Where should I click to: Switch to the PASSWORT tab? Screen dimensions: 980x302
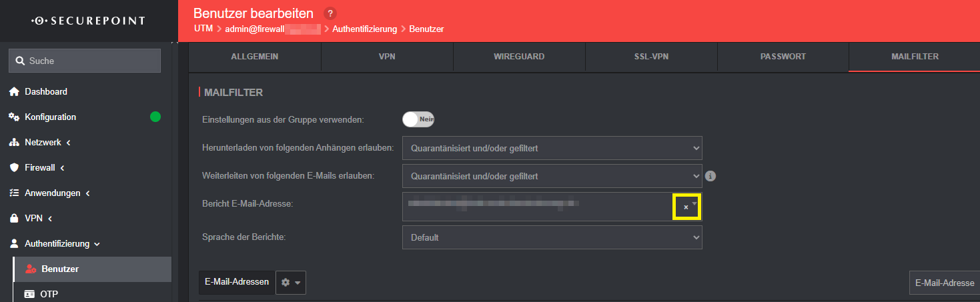pyautogui.click(x=783, y=57)
